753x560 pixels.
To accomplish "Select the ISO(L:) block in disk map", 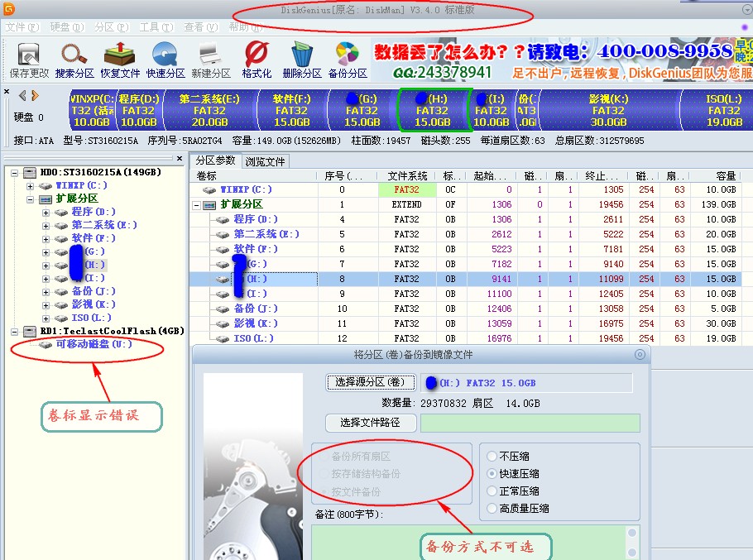I will [718, 110].
